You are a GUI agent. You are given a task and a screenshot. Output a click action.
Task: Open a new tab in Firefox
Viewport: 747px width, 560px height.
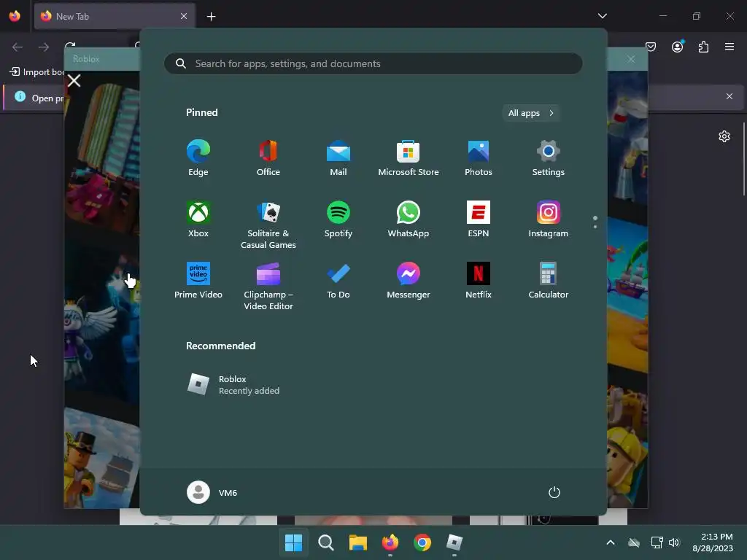coord(211,17)
